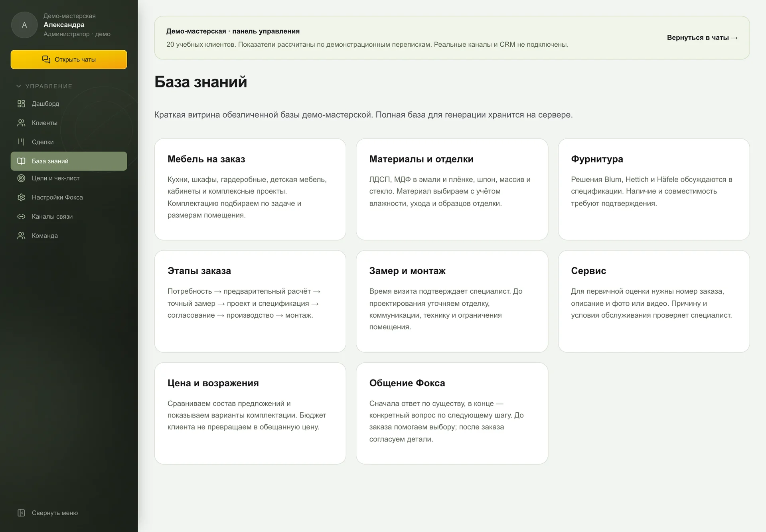Click the Общение Фокса card title
Screen dimensions: 766x532
pos(407,383)
